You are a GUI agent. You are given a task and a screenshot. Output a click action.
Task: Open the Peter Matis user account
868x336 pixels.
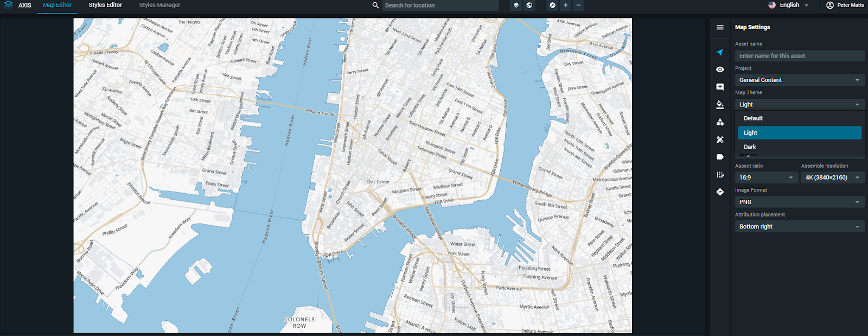[x=845, y=5]
